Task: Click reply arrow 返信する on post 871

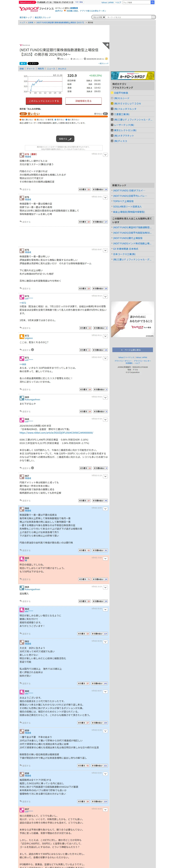Action: pos(25,390)
